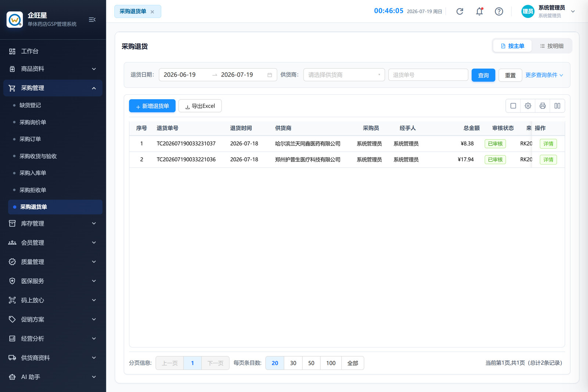The image size is (588, 392).
Task: Open the help question mark icon
Action: point(499,11)
